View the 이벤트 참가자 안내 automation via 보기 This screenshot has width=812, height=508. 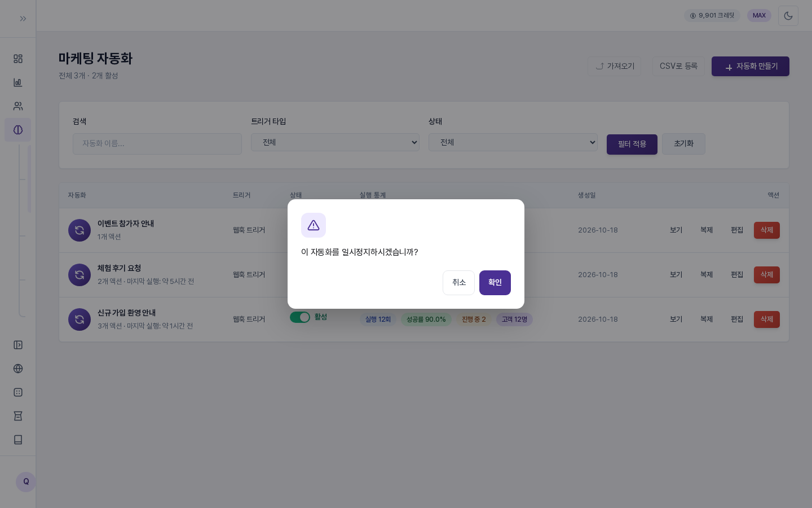676,230
